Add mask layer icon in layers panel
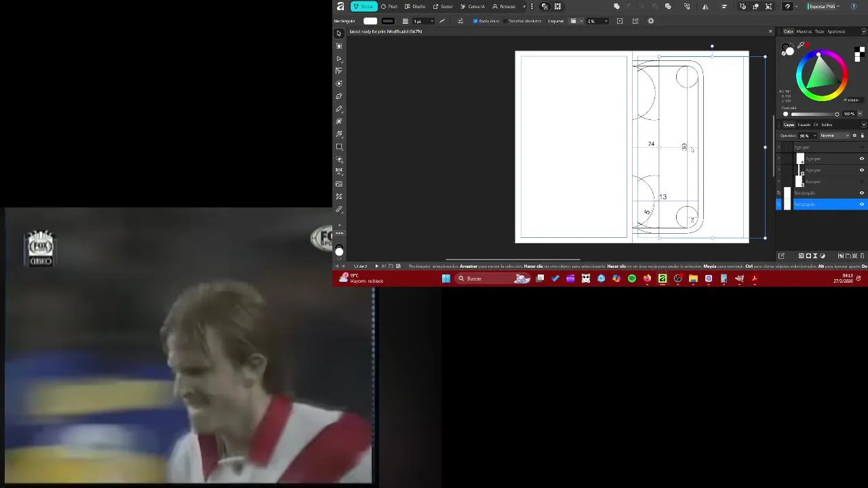 click(808, 256)
